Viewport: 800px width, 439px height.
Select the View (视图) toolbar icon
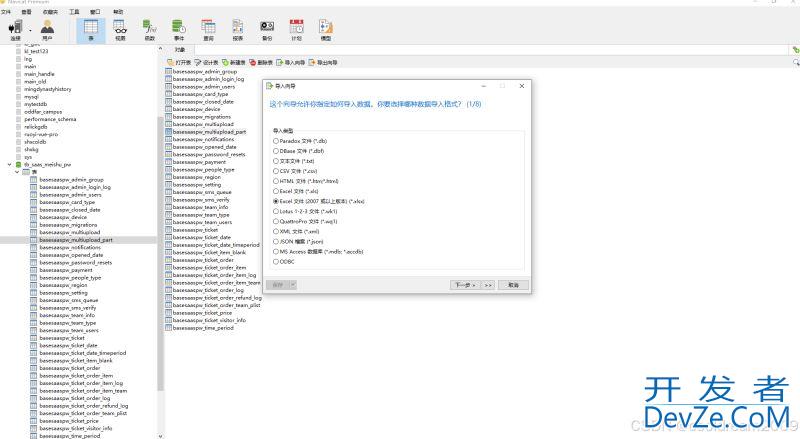(x=120, y=29)
